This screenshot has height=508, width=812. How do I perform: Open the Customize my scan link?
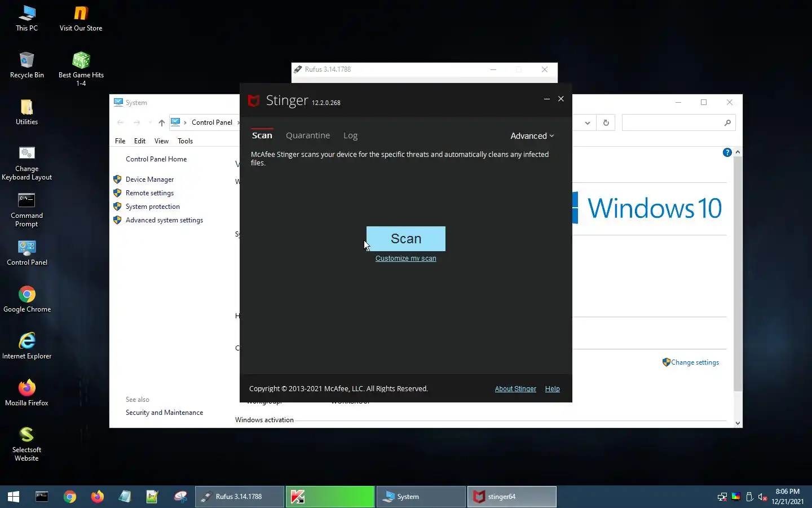(405, 259)
